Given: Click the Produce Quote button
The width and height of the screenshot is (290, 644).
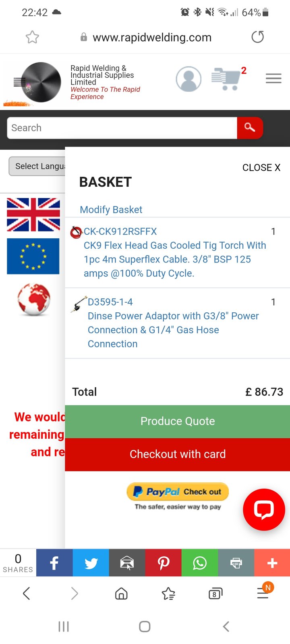Looking at the screenshot, I should [177, 421].
